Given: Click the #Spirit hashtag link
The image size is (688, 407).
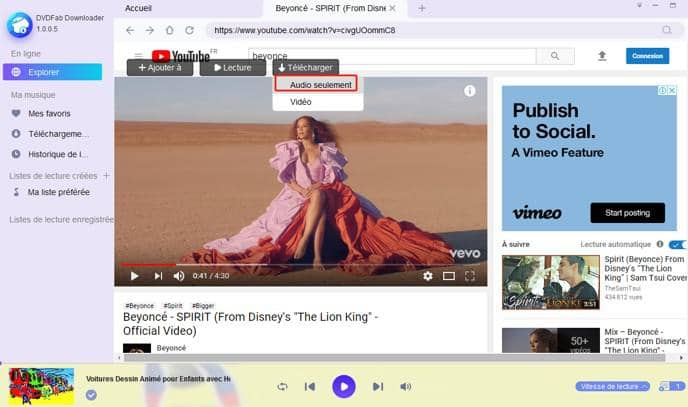Looking at the screenshot, I should [x=172, y=306].
